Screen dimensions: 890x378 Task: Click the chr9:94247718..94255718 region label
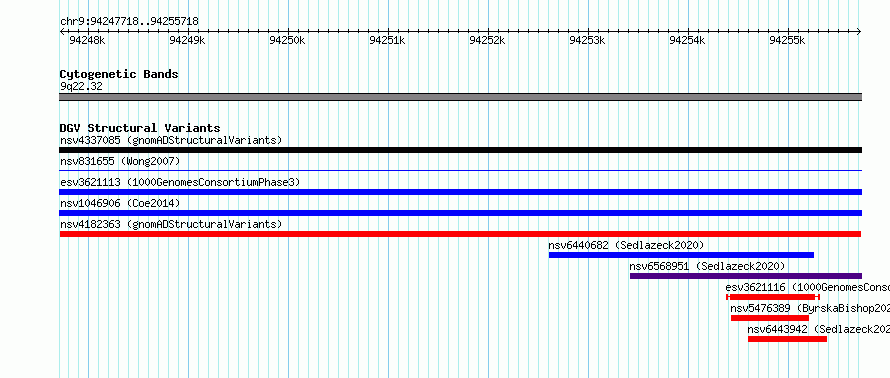click(x=129, y=21)
